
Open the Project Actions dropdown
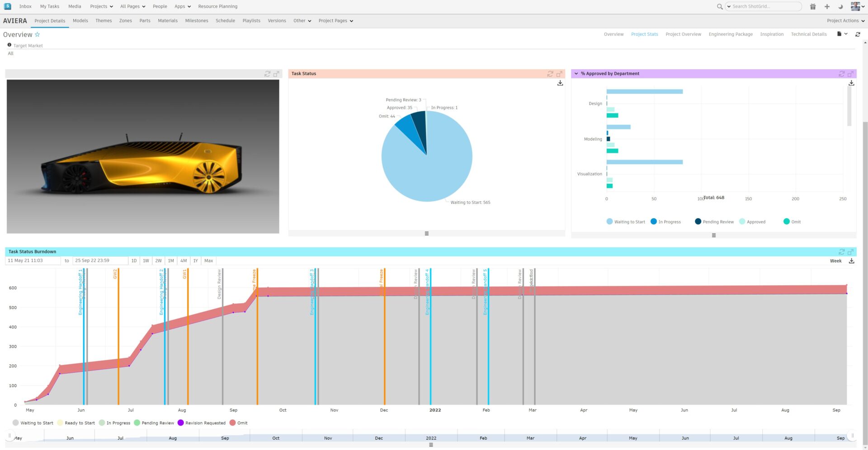point(844,21)
